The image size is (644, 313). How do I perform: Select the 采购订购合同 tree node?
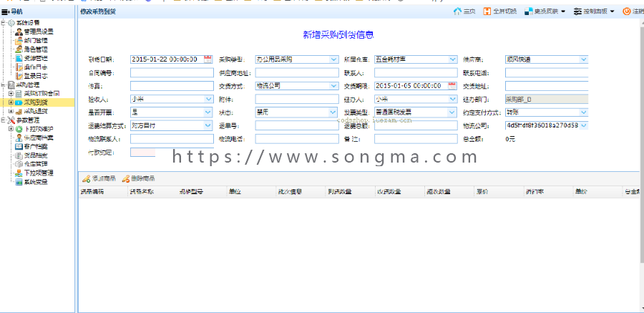(42, 93)
